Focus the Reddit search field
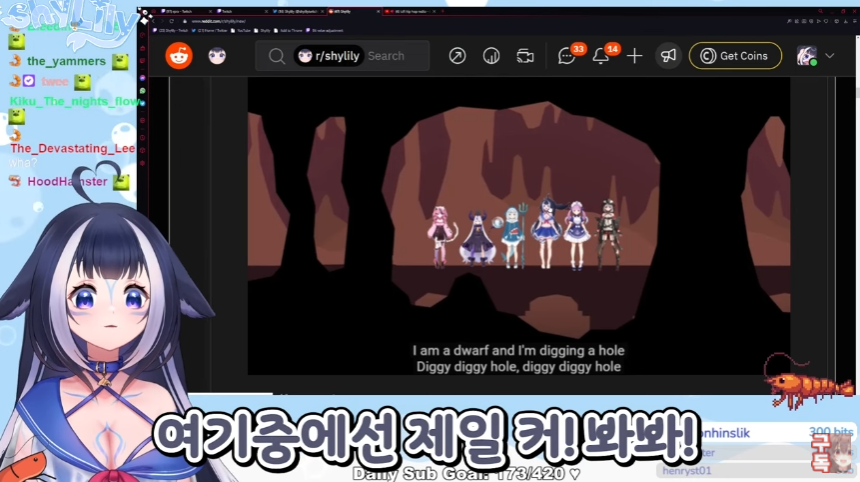 (342, 56)
